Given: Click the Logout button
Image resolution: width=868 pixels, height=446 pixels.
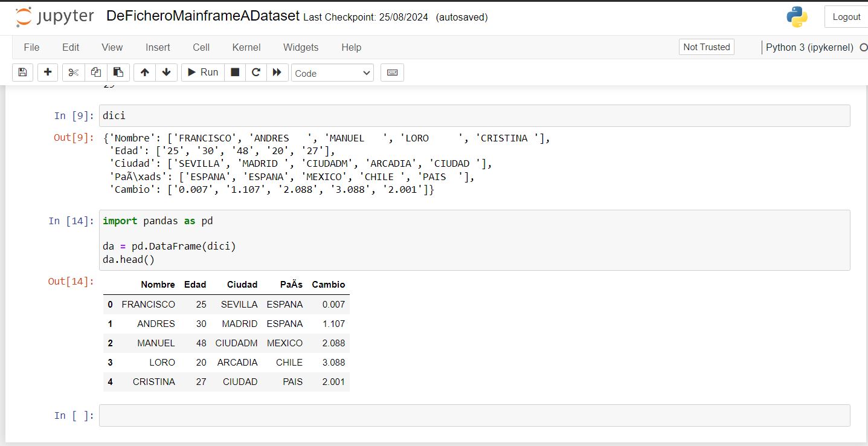Looking at the screenshot, I should (846, 17).
